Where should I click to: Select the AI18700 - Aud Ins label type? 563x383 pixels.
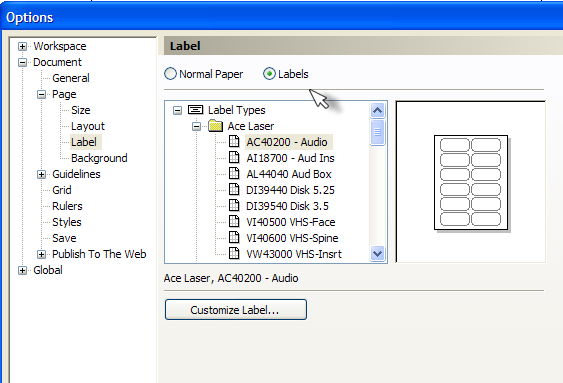click(x=290, y=158)
